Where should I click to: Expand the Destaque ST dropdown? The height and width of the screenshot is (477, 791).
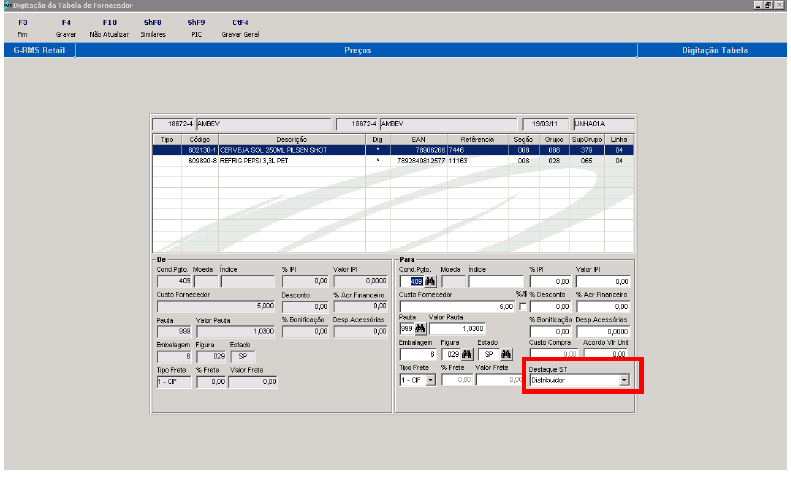click(624, 380)
